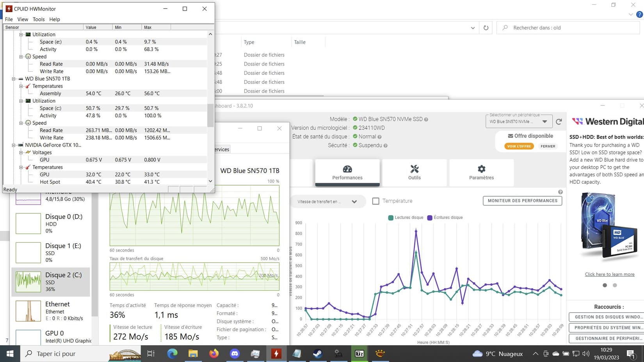Open the Vitesse de transfert en dropdown
The width and height of the screenshot is (644, 362).
[x=327, y=202]
